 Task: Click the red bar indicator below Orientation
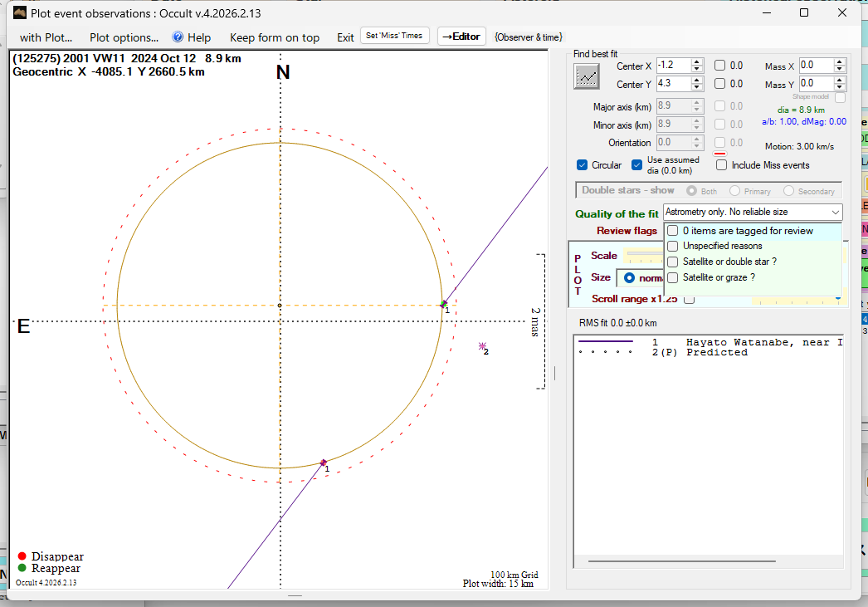coord(720,154)
